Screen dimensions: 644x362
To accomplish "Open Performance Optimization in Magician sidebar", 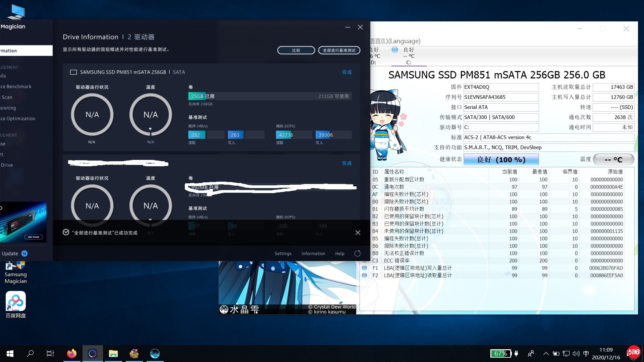I will coord(18,119).
